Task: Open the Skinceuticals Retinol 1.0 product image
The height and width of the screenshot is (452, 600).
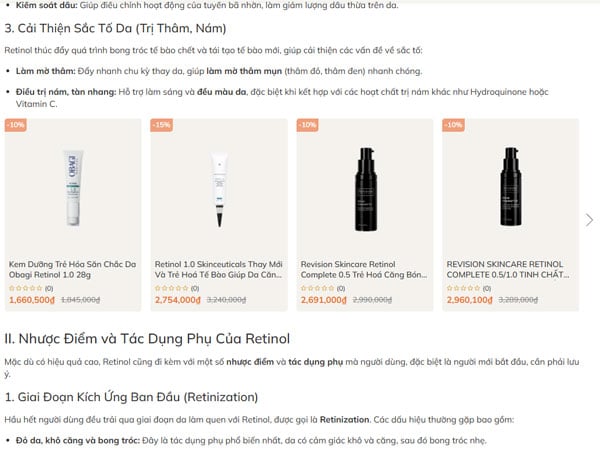Action: click(x=219, y=189)
